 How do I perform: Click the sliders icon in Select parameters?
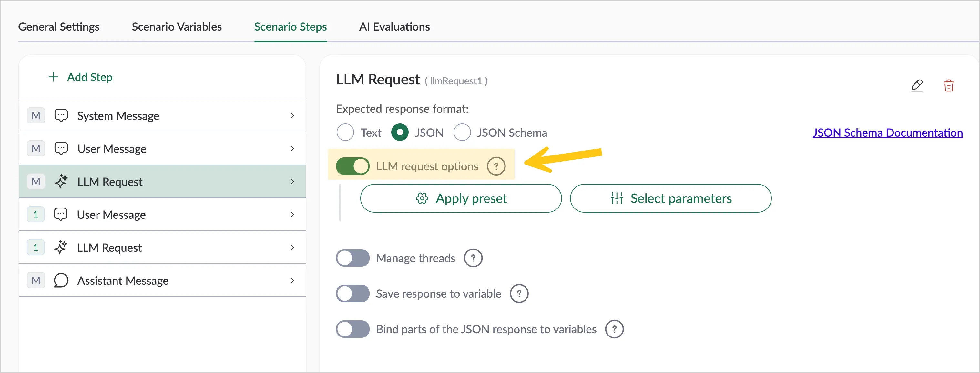(x=617, y=198)
